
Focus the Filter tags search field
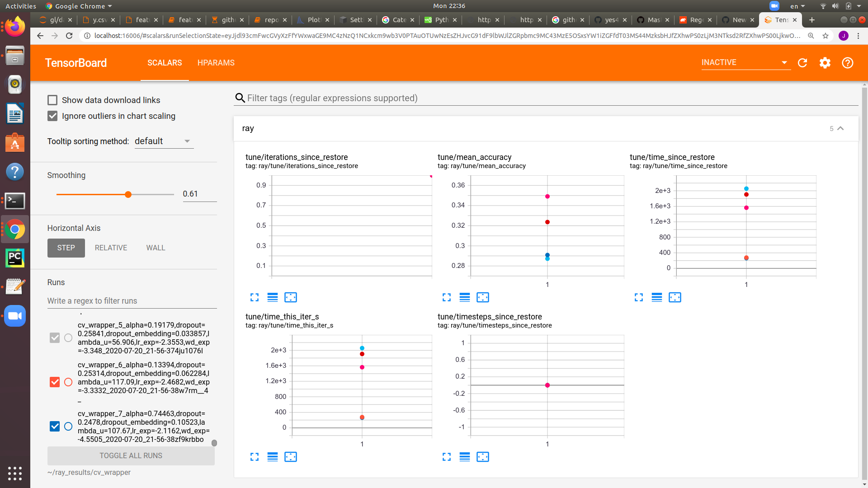point(546,98)
